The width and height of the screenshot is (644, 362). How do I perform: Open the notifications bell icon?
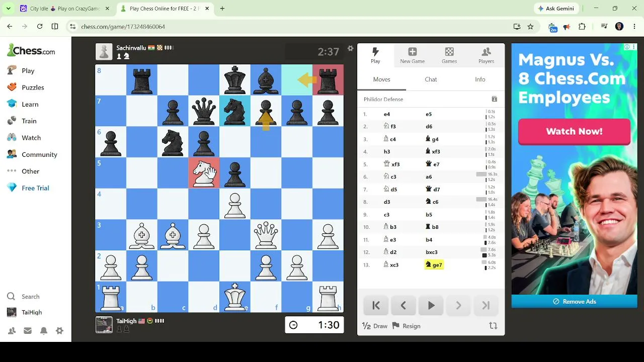point(44,330)
